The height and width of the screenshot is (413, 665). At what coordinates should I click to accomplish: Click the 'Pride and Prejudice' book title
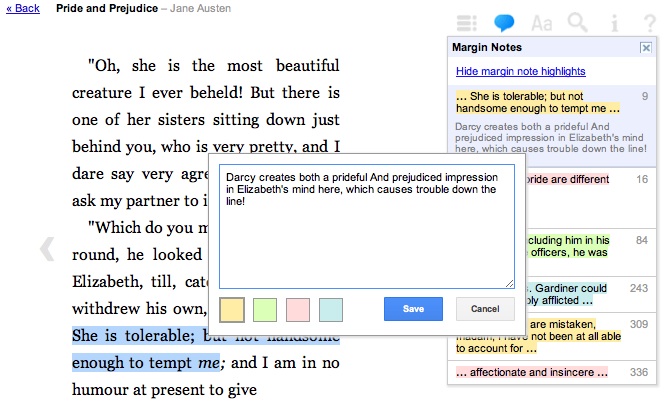tap(107, 8)
